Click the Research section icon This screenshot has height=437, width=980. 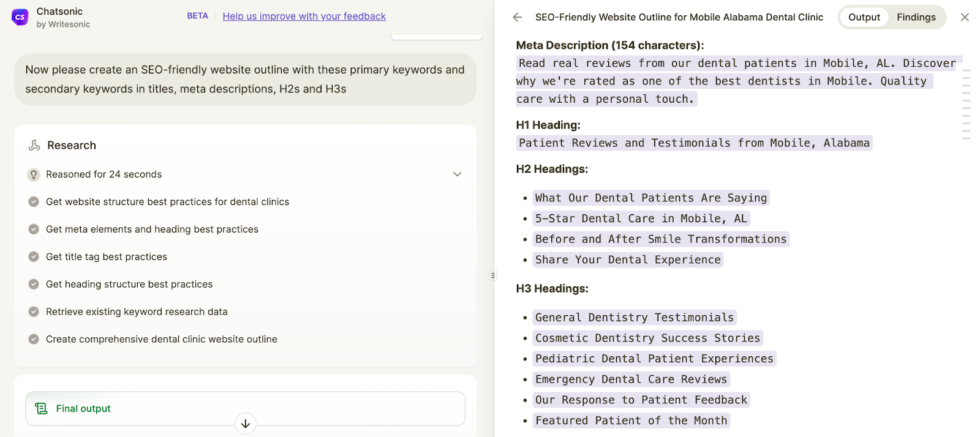pyautogui.click(x=34, y=145)
